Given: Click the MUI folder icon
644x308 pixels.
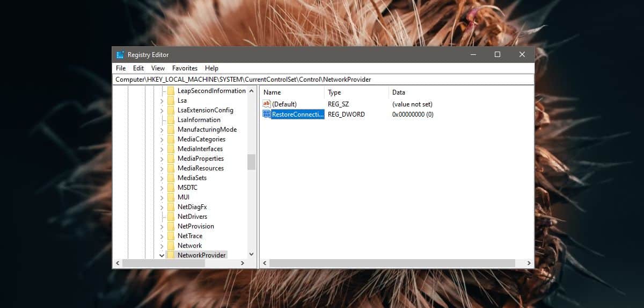Looking at the screenshot, I should (x=171, y=197).
